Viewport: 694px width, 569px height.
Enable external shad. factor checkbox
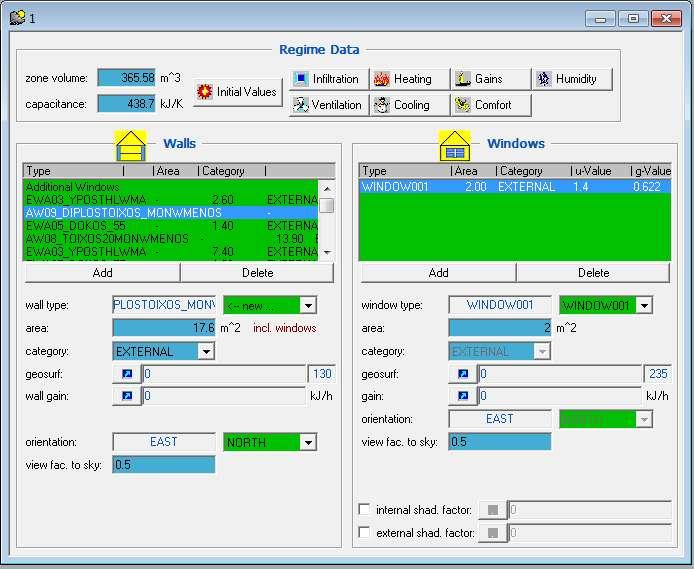click(364, 532)
